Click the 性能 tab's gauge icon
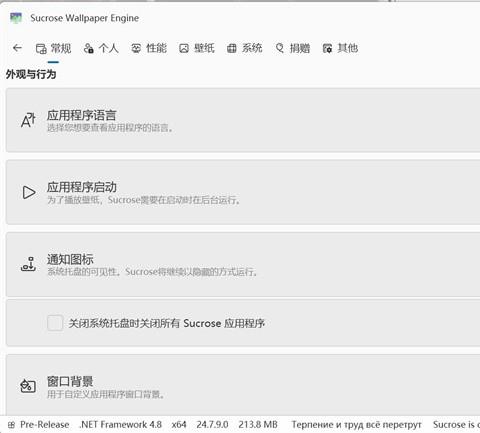This screenshot has width=480, height=433. (x=136, y=49)
